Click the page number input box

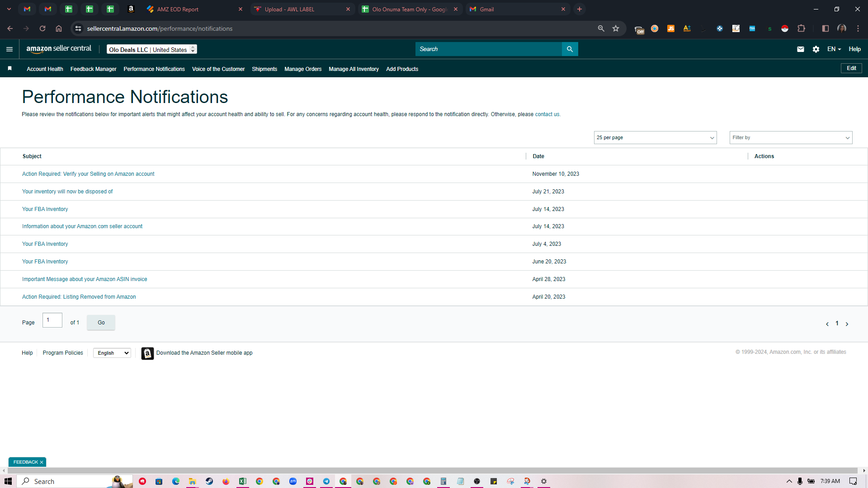tap(52, 320)
